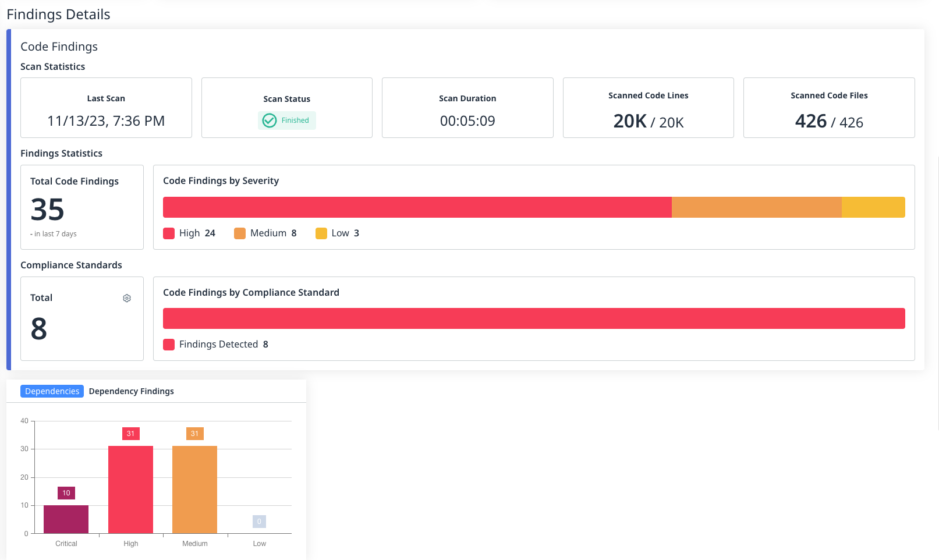Select the orange Medium segment of severity bar

(756, 207)
